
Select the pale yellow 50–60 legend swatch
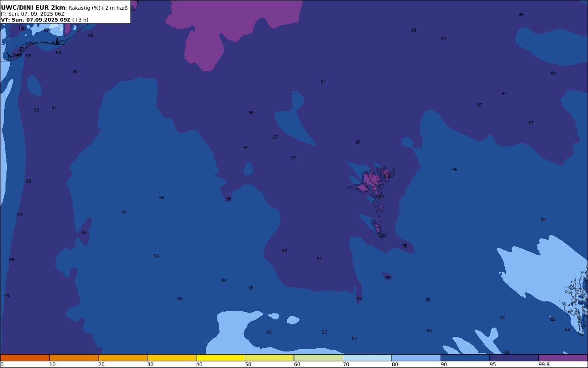click(x=269, y=357)
